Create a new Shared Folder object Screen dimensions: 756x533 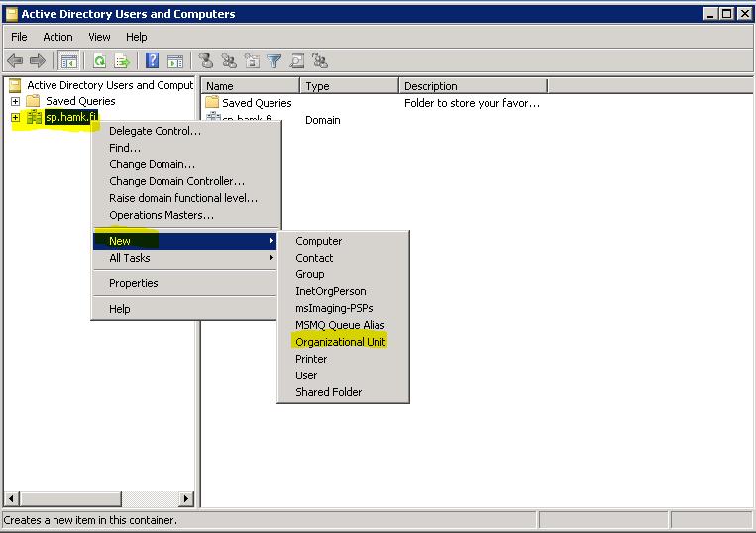coord(343,392)
